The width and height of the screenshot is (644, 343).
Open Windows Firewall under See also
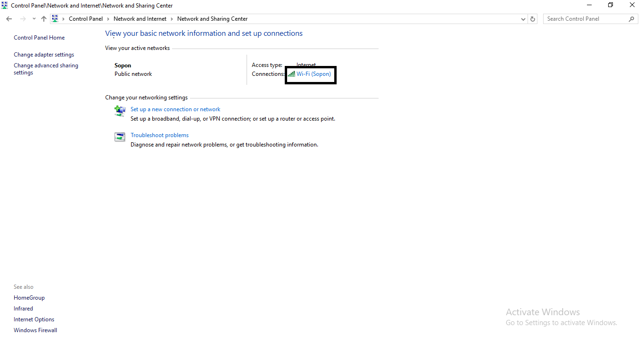coord(35,330)
